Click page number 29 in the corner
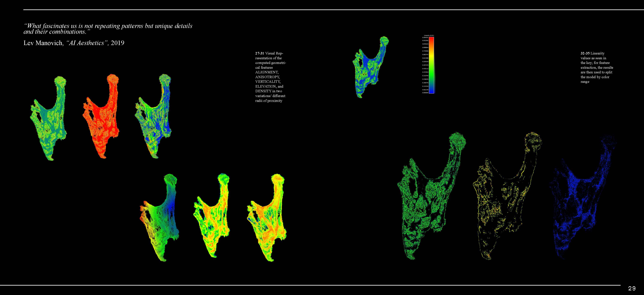This screenshot has width=644, height=295. coord(632,288)
